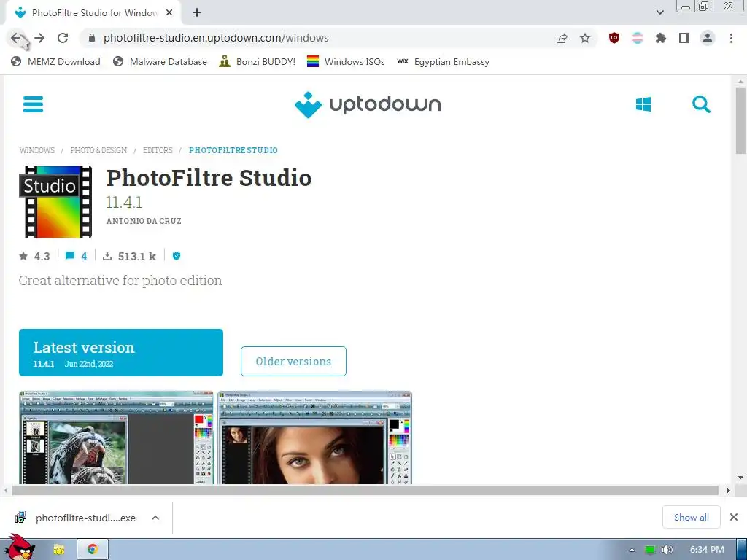The height and width of the screenshot is (560, 747).
Task: Open the woman's face screenshot thumbnail
Action: click(315, 437)
